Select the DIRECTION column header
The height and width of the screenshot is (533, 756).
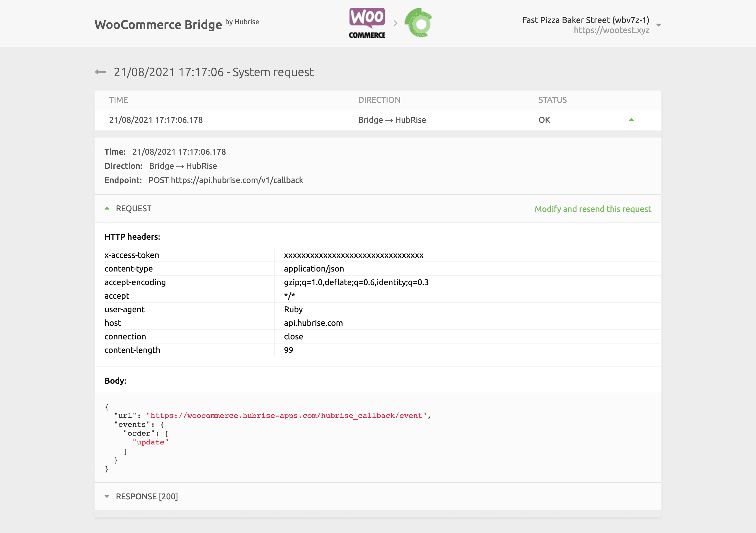379,100
